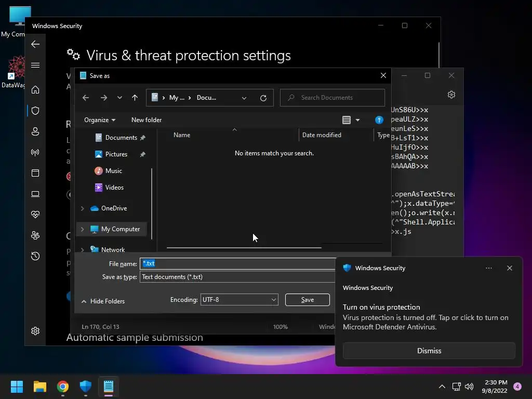Dismiss the Windows Security notification
The image size is (532, 399).
pyautogui.click(x=429, y=351)
